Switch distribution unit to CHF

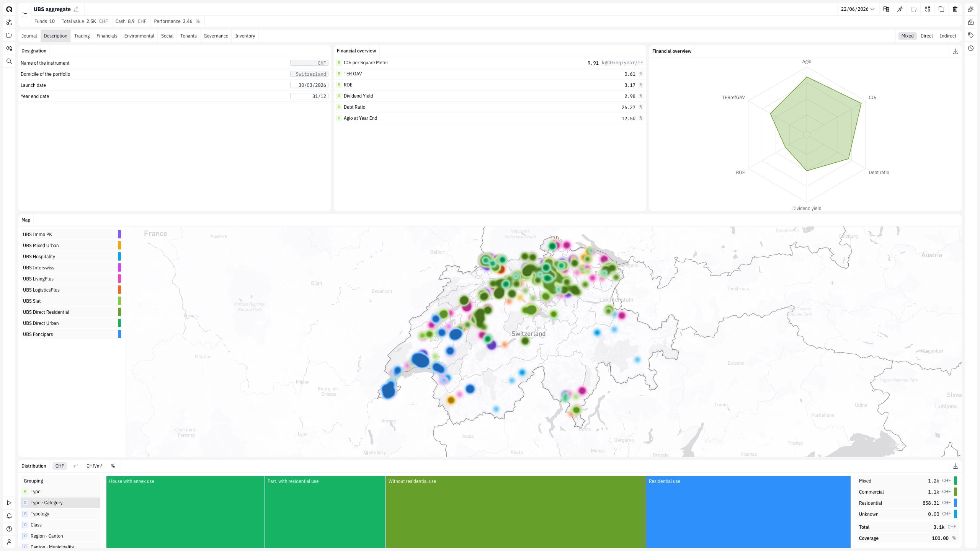click(x=60, y=466)
